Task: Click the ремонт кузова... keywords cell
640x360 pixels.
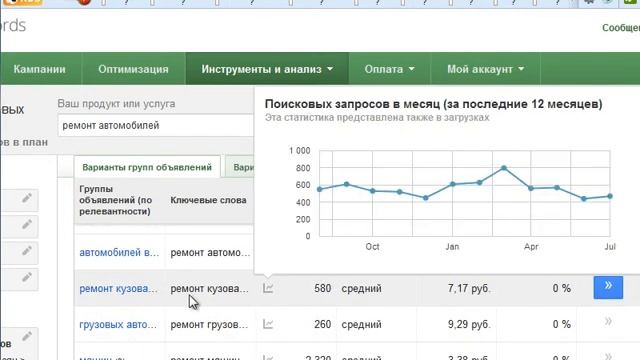Action: 209,289
